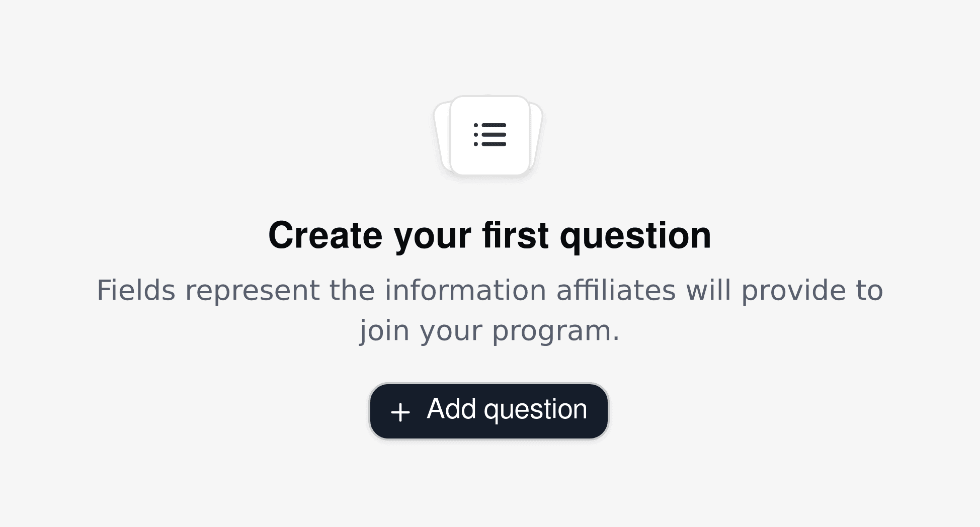Create a question via the dark button
The height and width of the screenshot is (527, 980).
pyautogui.click(x=488, y=411)
